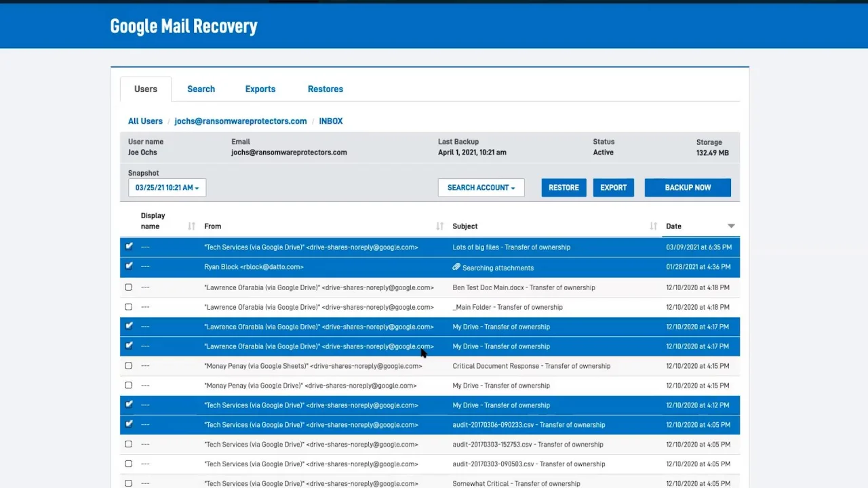Uncheck the audit-20170306-090233.csv email
This screenshot has height=488, width=868.
click(x=129, y=424)
